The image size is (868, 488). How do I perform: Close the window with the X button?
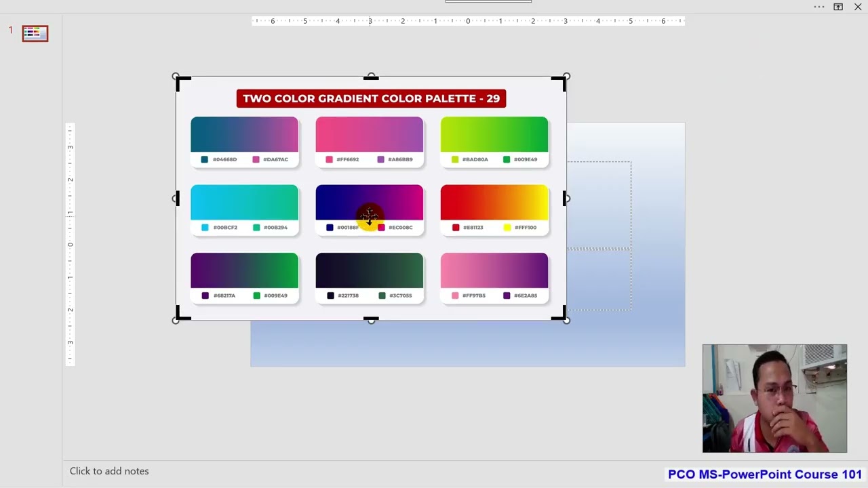pos(858,7)
